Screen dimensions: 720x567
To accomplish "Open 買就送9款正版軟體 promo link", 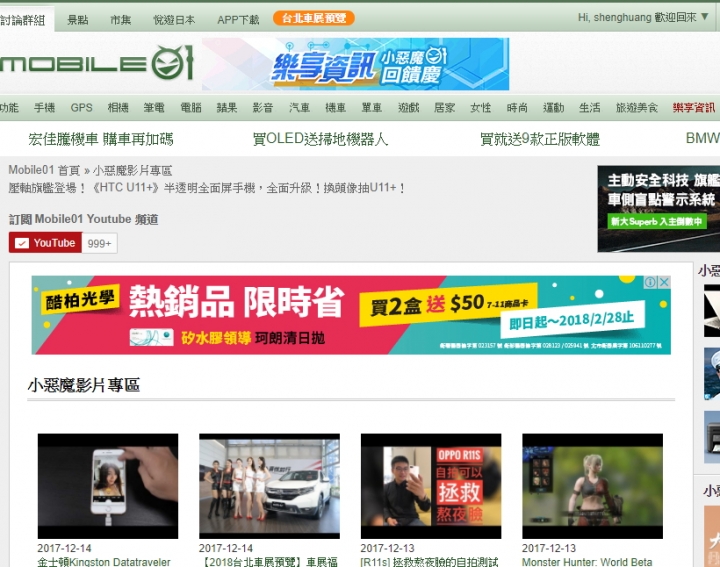I will (540, 139).
